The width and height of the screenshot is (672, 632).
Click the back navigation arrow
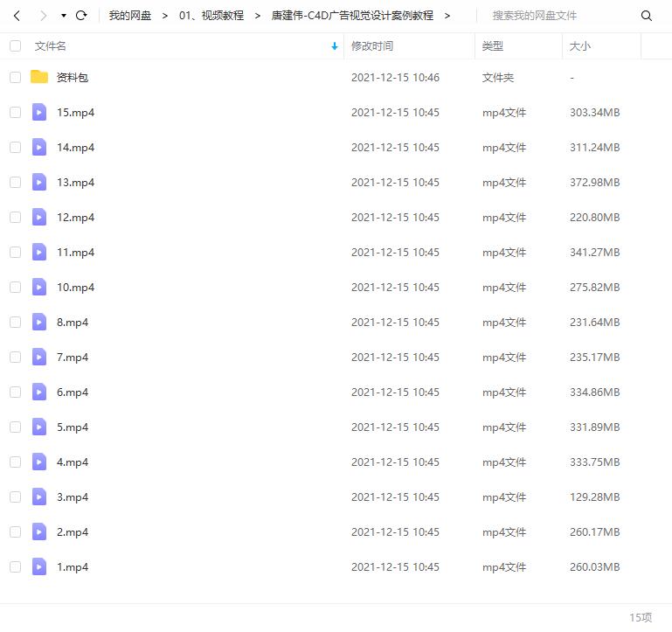click(17, 16)
